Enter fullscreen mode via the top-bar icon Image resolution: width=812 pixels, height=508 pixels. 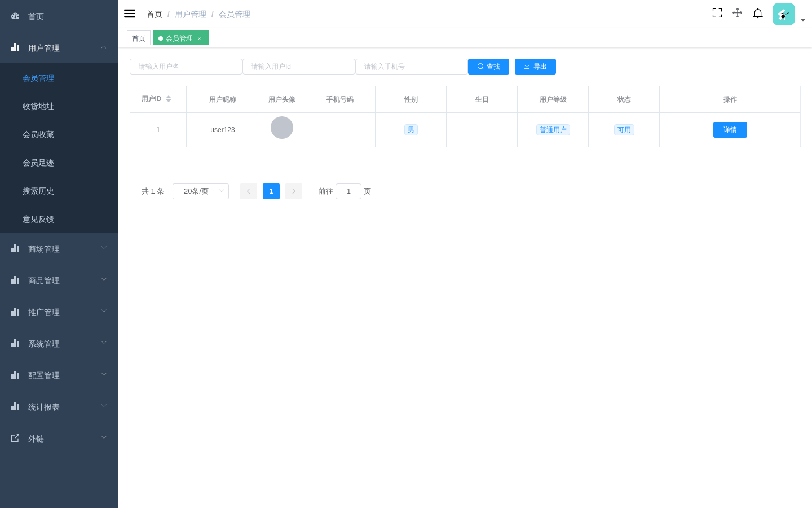coord(717,13)
